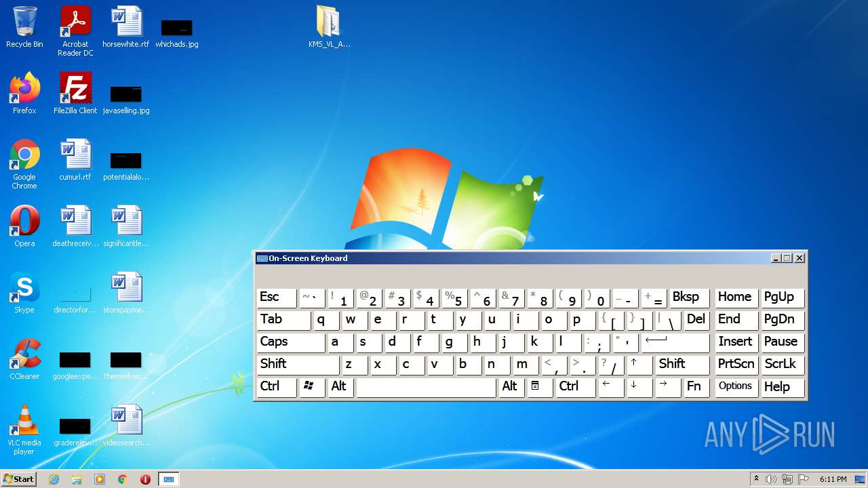
Task: Select the Opera desktop shortcut
Action: [x=24, y=226]
